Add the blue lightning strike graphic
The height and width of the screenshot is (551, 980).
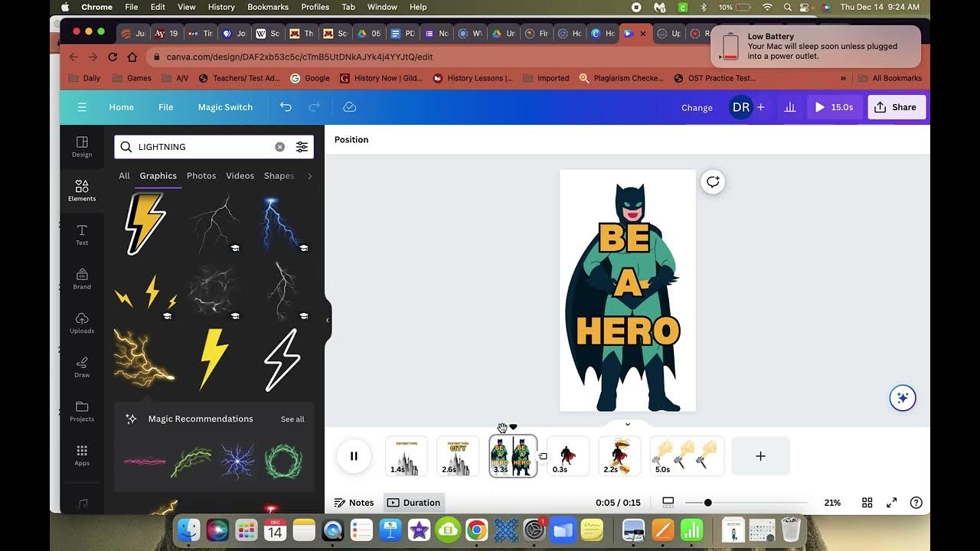click(281, 223)
